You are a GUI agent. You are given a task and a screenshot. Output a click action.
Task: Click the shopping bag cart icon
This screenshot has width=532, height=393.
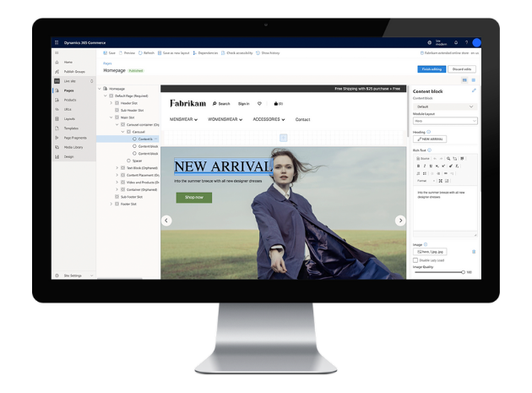click(278, 104)
